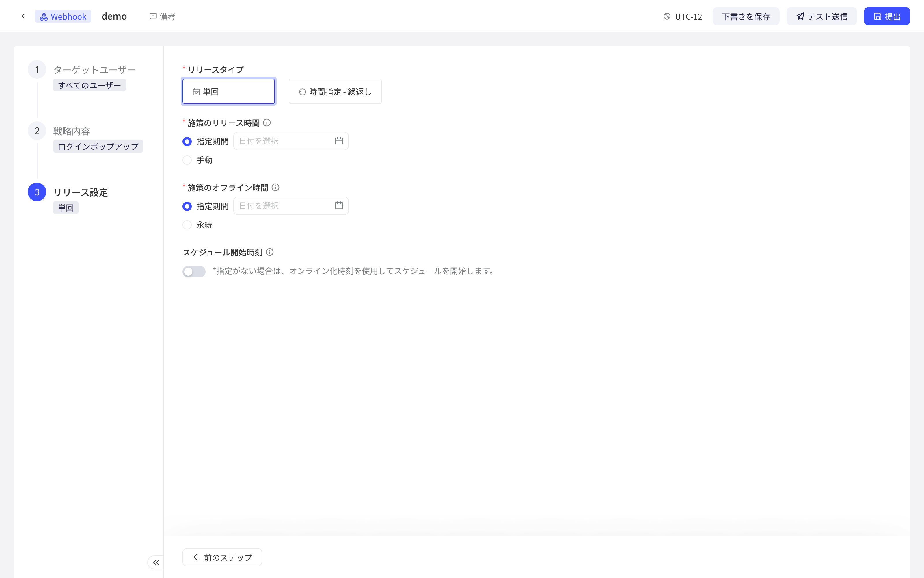Click the 提出 submit button

pos(887,16)
